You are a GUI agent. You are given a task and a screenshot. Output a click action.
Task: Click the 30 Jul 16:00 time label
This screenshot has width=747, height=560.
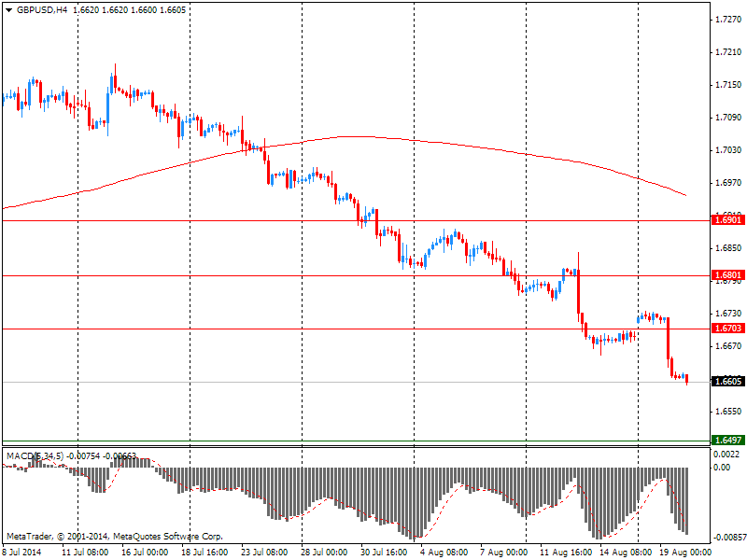pyautogui.click(x=384, y=553)
